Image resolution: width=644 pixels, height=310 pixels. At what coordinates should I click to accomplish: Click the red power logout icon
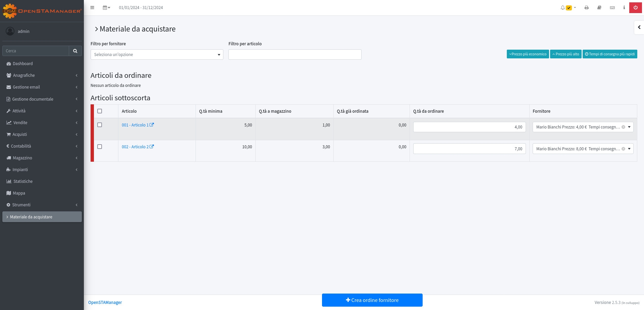coord(635,8)
